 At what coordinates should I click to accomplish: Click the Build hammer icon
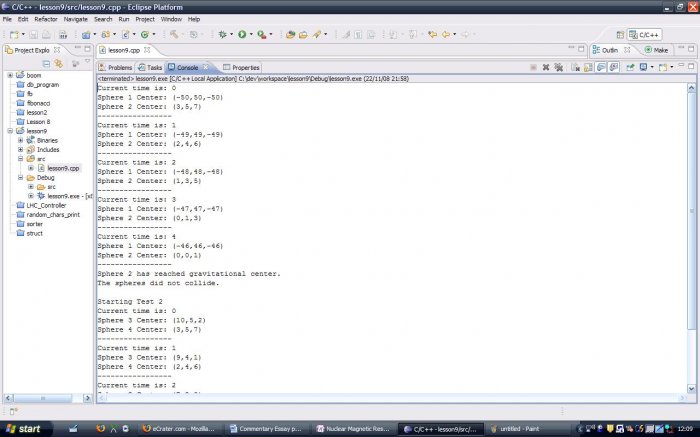[174, 34]
